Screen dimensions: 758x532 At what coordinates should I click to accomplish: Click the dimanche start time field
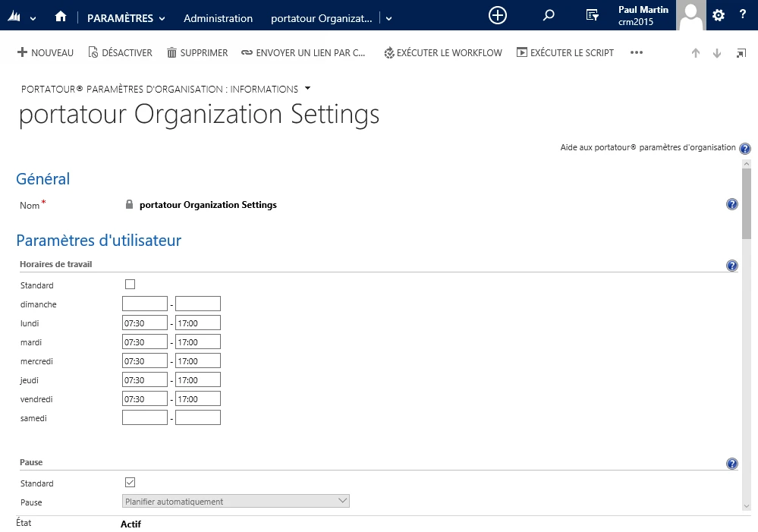click(144, 304)
